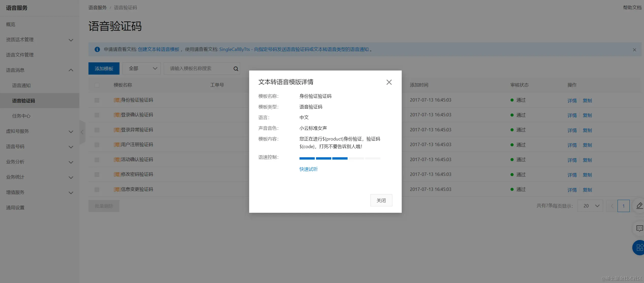
Task: Close the template detail dialog with X
Action: (389, 82)
